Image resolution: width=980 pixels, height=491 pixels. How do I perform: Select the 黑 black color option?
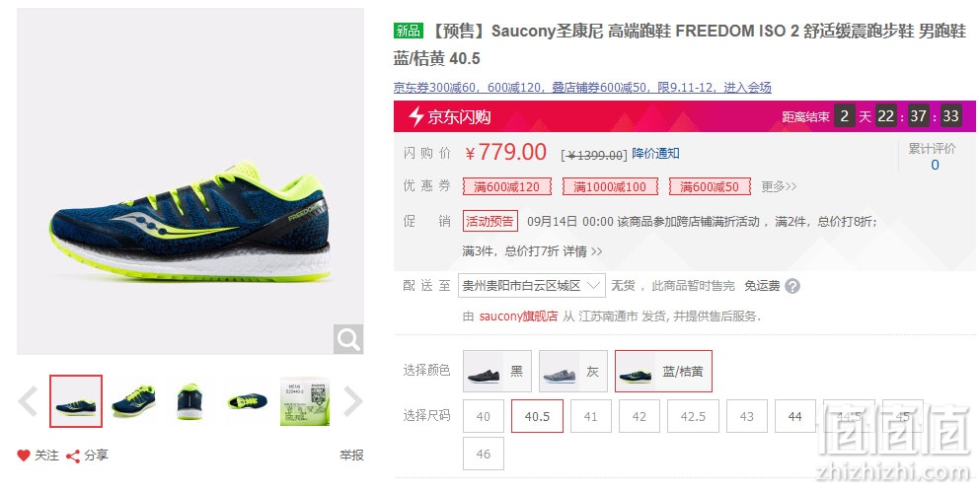click(496, 371)
